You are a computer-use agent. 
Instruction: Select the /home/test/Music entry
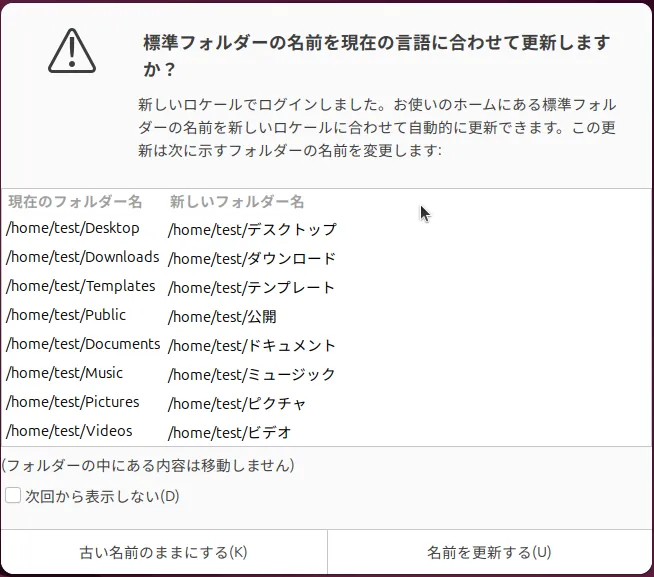pos(65,373)
